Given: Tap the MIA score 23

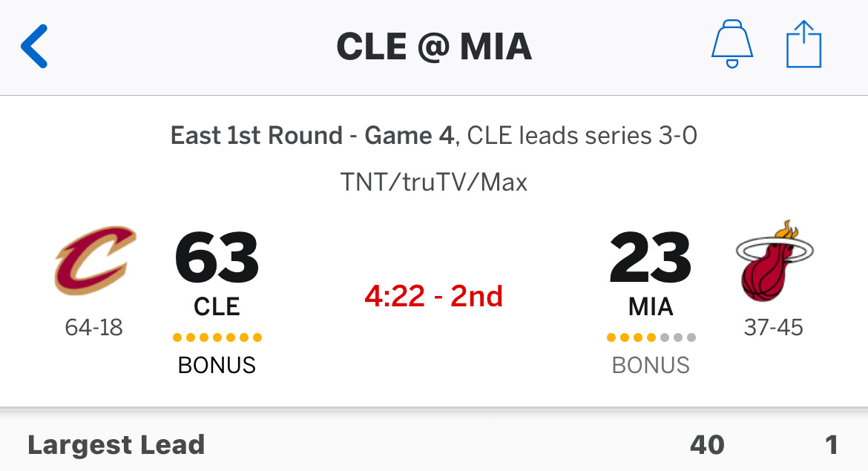Looking at the screenshot, I should [651, 257].
